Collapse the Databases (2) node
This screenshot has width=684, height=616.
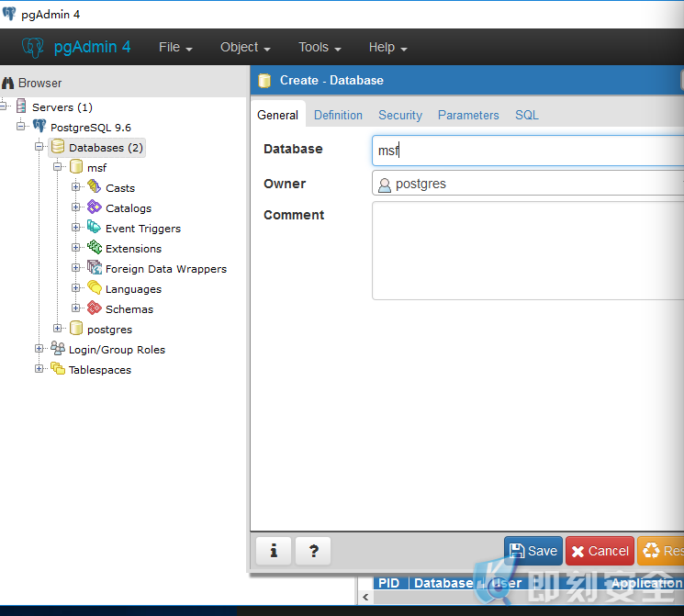(x=39, y=146)
